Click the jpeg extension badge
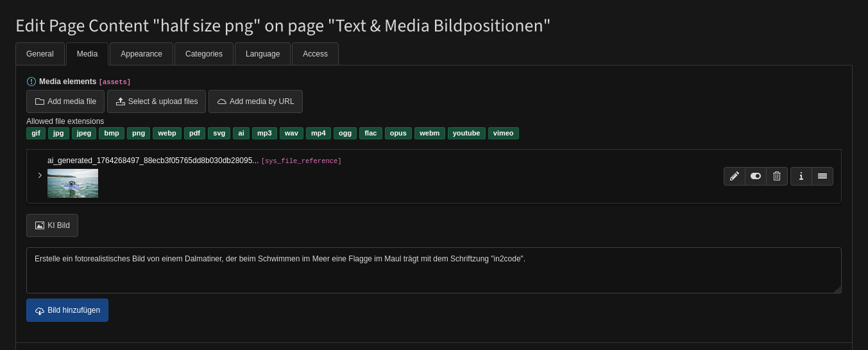 coord(84,134)
